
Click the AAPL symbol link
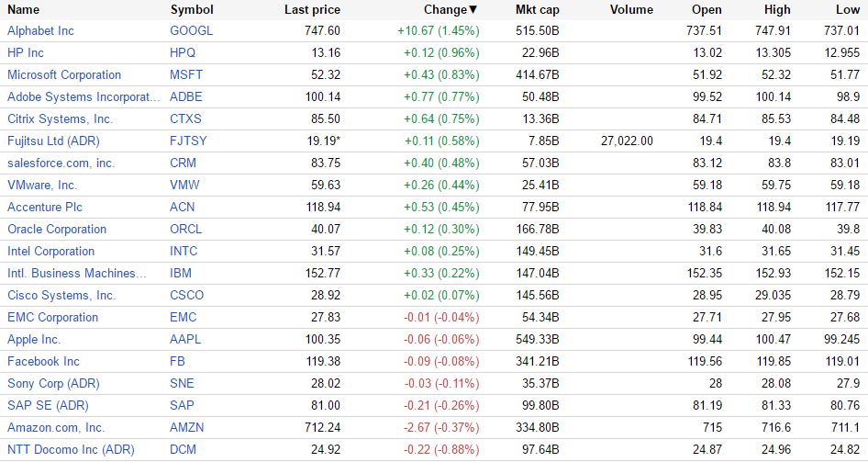click(185, 339)
